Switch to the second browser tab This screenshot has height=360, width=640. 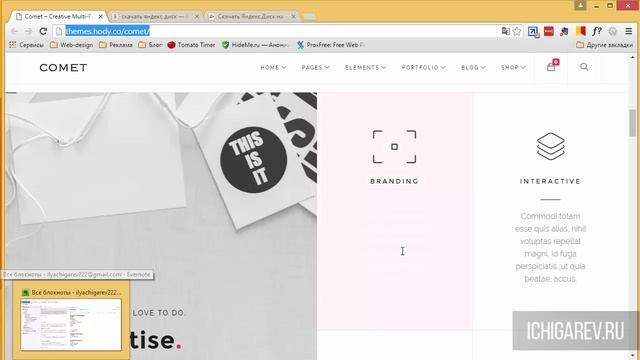pyautogui.click(x=155, y=16)
